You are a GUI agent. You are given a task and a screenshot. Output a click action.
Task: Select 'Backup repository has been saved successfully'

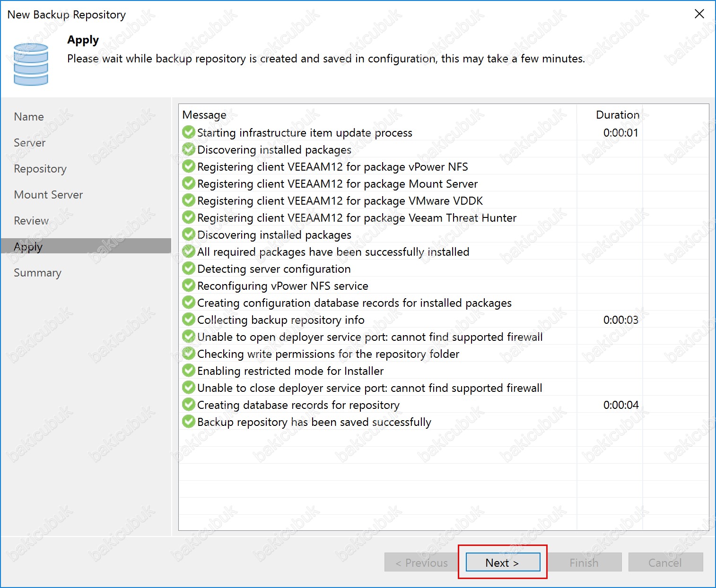314,422
